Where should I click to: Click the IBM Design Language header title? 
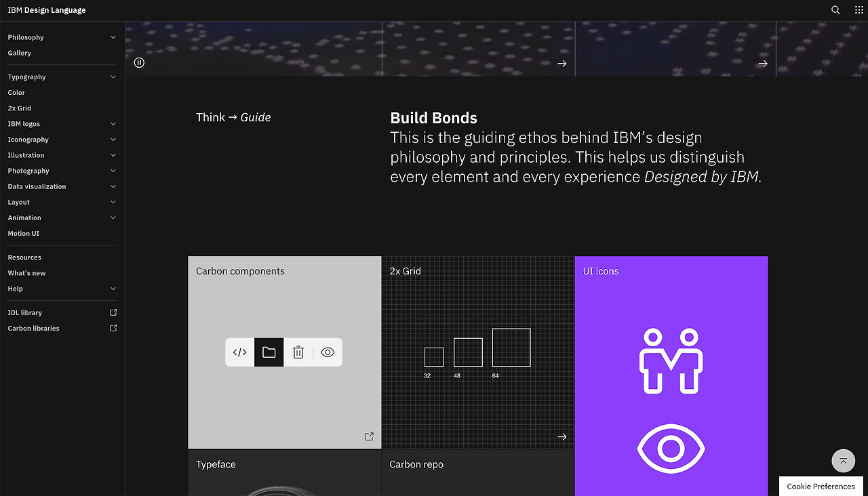pyautogui.click(x=47, y=10)
